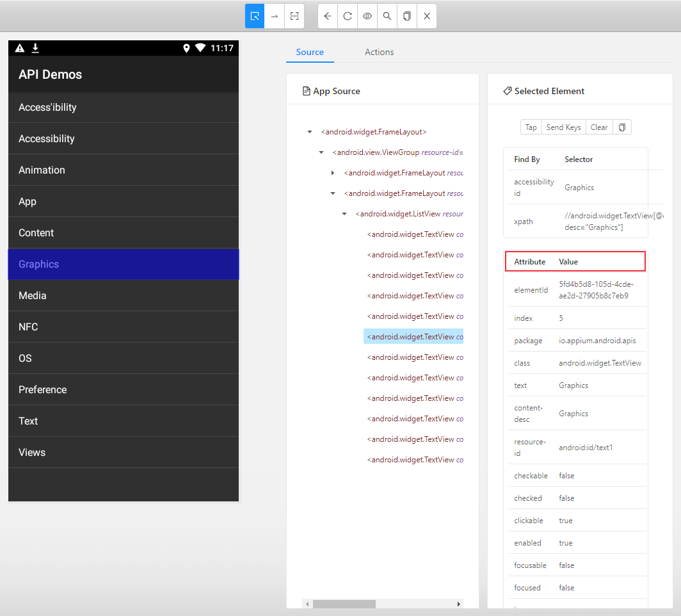The width and height of the screenshot is (681, 616).
Task: Click the location pin status icon
Action: tap(186, 48)
